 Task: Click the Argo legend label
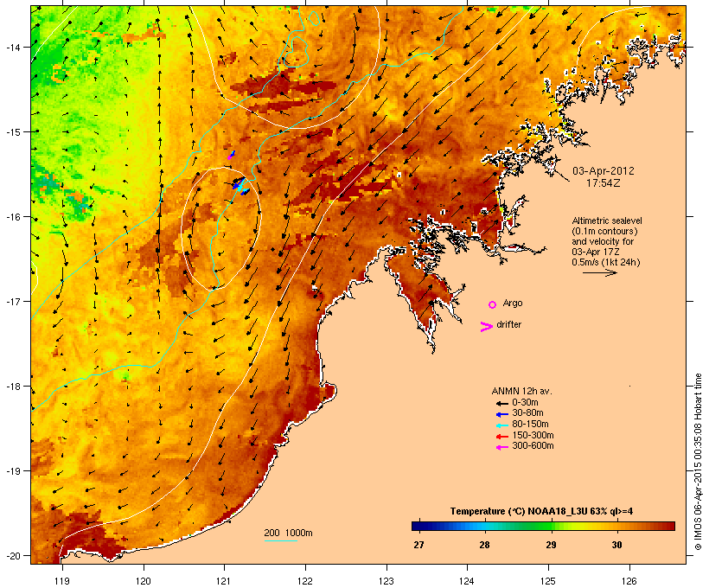click(x=513, y=303)
